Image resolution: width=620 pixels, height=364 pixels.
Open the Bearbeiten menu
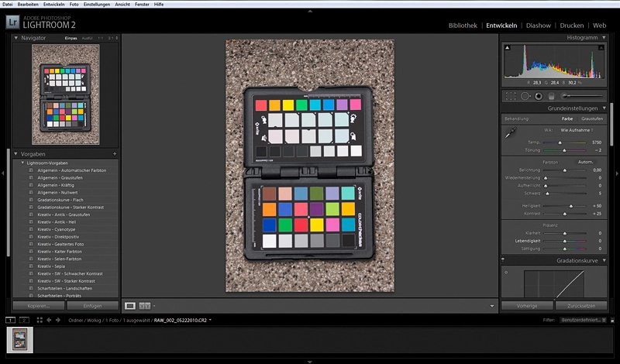pos(28,5)
